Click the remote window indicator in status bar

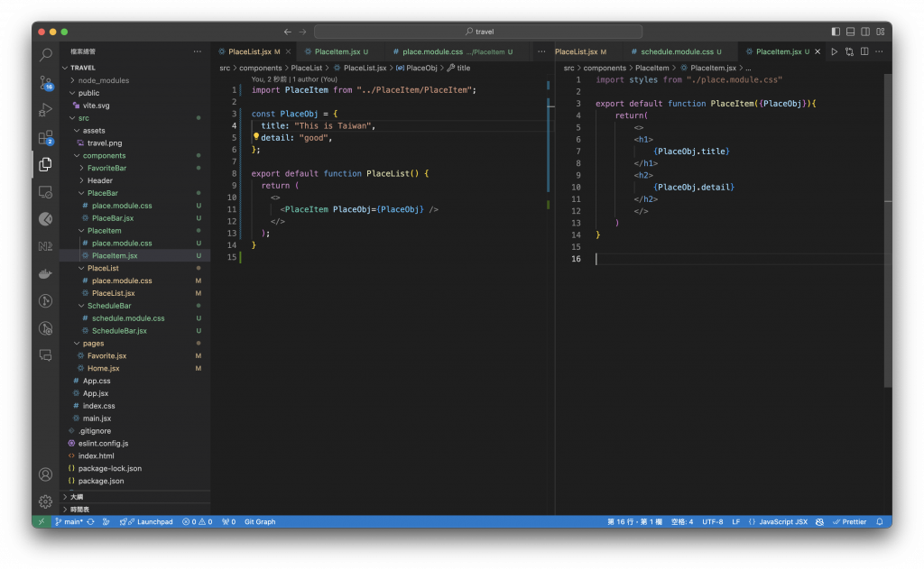pos(42,521)
